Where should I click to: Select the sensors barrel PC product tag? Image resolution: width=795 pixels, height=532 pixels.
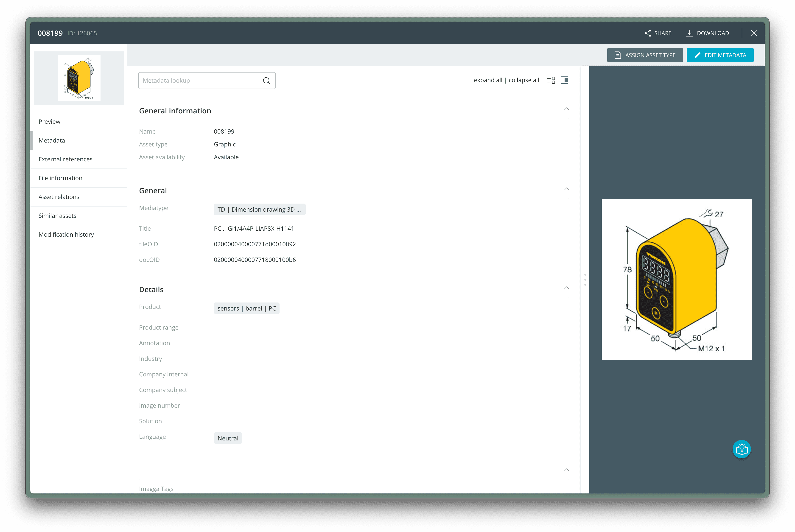(246, 308)
